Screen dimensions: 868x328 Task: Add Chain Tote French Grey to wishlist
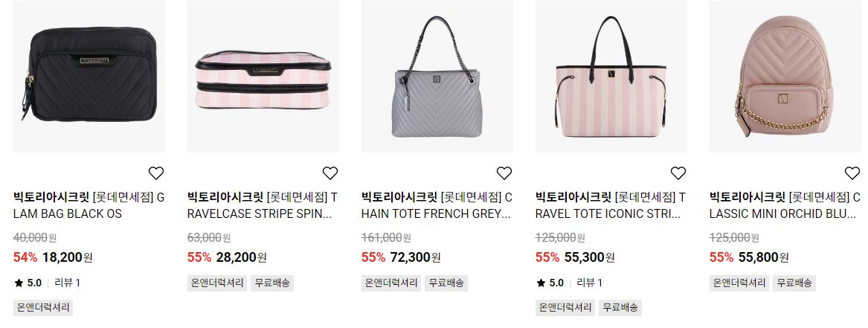click(x=504, y=173)
